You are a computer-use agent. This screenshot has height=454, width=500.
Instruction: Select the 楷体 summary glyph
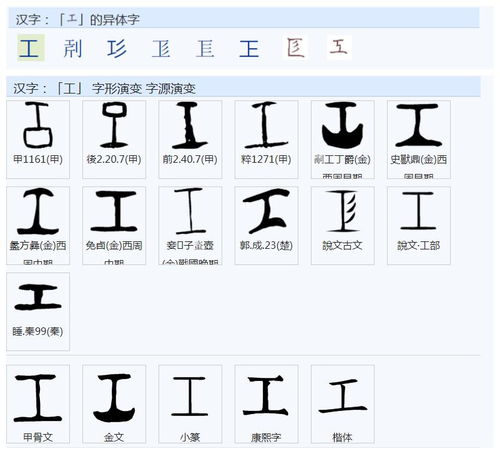coord(343,404)
